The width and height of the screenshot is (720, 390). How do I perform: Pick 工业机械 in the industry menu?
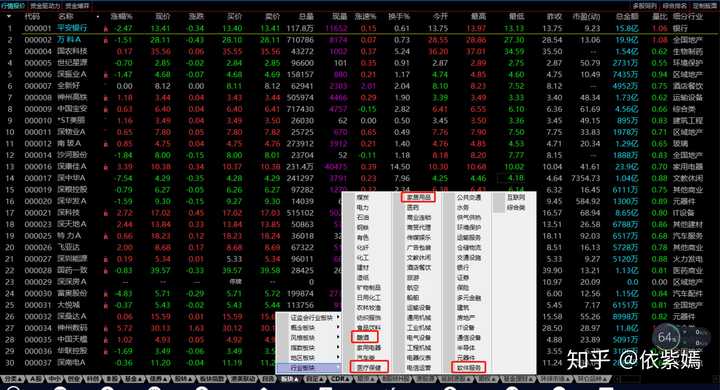tap(418, 328)
